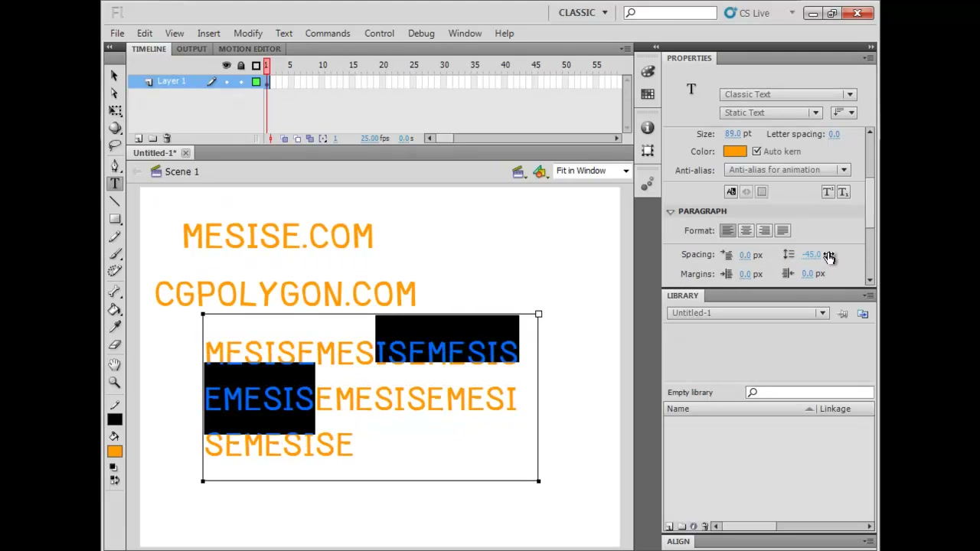Select the Eyedropper tool
The width and height of the screenshot is (980, 551).
click(115, 327)
